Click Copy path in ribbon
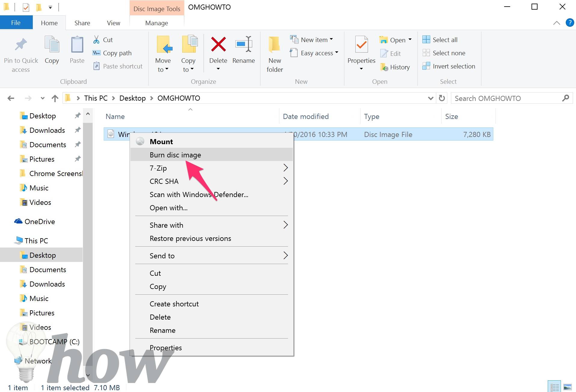This screenshot has width=576, height=392. (112, 53)
